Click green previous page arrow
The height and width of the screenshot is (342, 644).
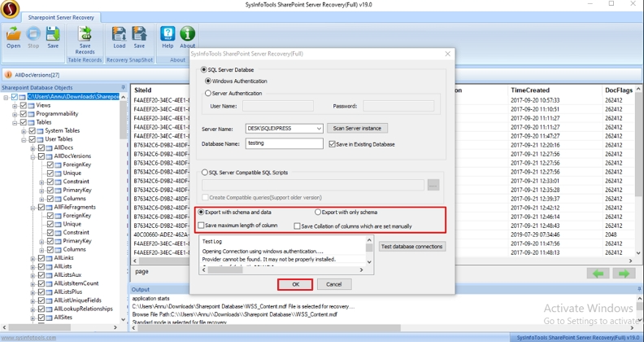point(600,274)
